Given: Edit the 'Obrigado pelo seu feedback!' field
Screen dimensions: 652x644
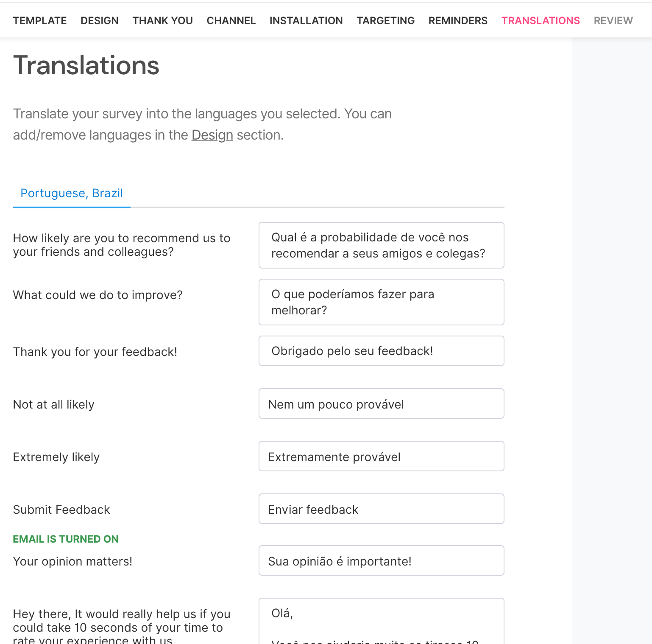Looking at the screenshot, I should coord(381,351).
